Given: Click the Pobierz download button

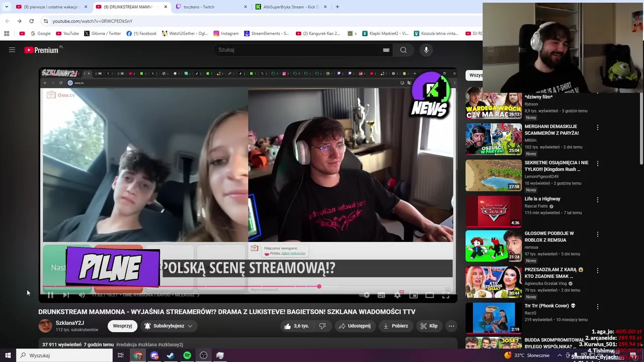Looking at the screenshot, I should pyautogui.click(x=395, y=326).
